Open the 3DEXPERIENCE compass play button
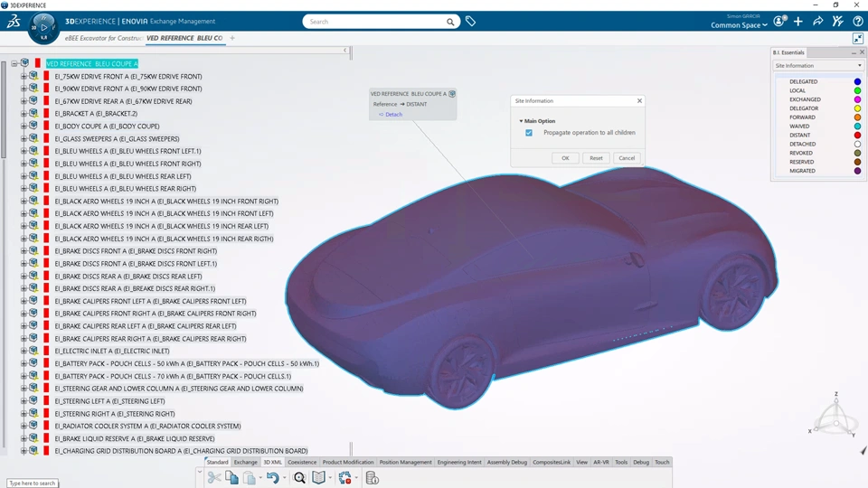Image resolution: width=868 pixels, height=488 pixels. (43, 27)
